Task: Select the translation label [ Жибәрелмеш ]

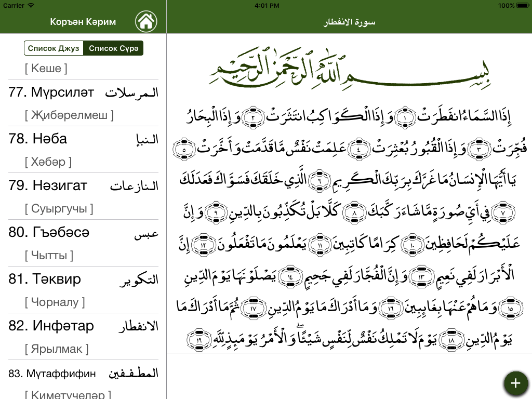Action: (x=69, y=115)
